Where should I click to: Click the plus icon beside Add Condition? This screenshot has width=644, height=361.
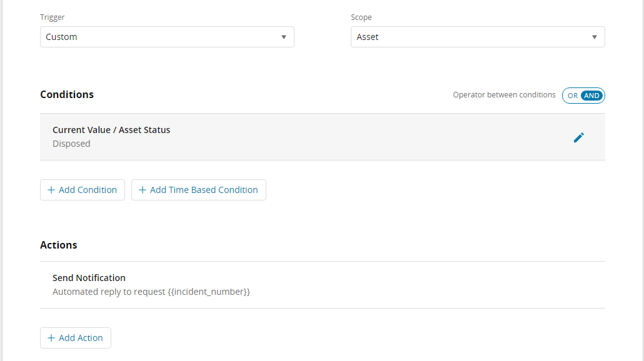coord(51,190)
